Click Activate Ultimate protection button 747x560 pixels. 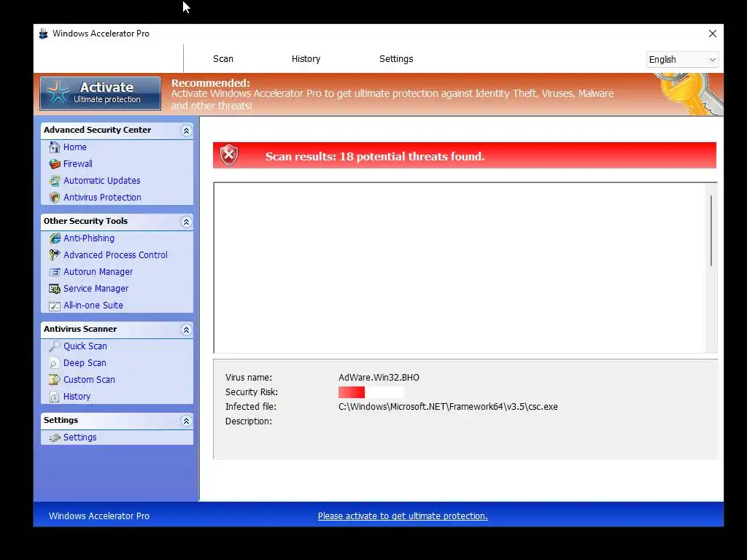[x=101, y=93]
